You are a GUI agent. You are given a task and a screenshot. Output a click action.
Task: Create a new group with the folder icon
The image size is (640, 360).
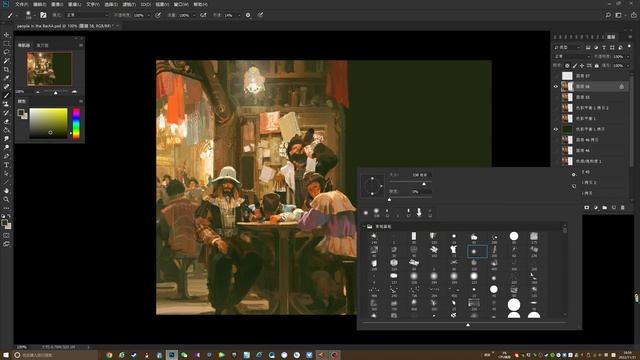point(604,207)
